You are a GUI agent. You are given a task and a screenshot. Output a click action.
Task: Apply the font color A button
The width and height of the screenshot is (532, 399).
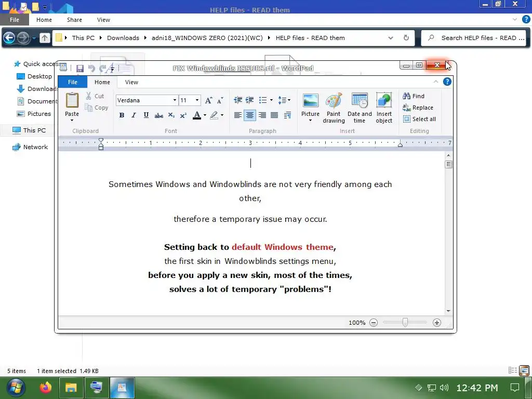pyautogui.click(x=197, y=115)
